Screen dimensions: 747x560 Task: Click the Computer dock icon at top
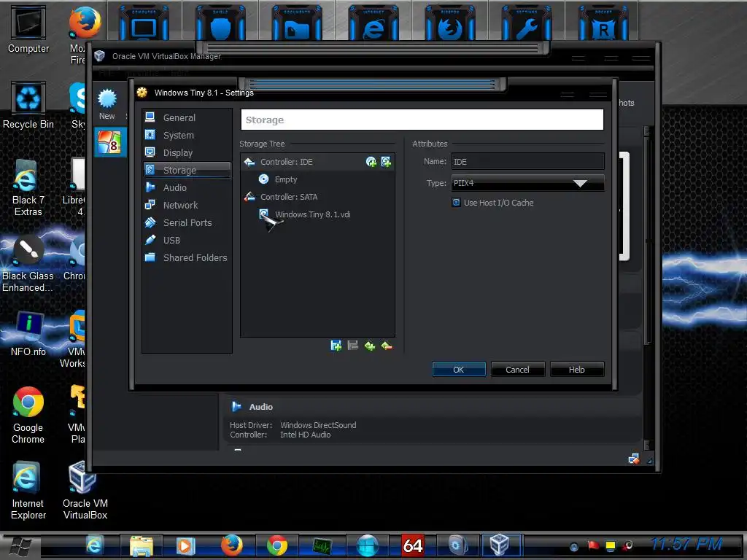(x=144, y=24)
